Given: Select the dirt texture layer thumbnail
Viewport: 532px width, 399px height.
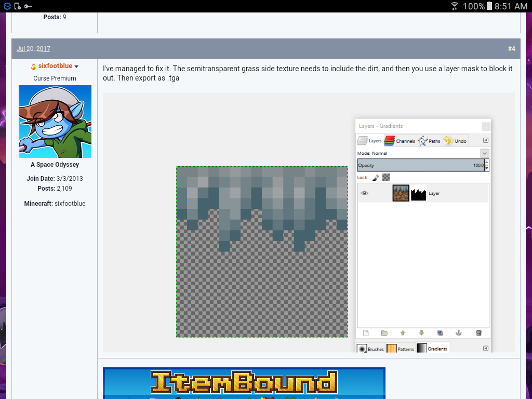Looking at the screenshot, I should (x=401, y=193).
